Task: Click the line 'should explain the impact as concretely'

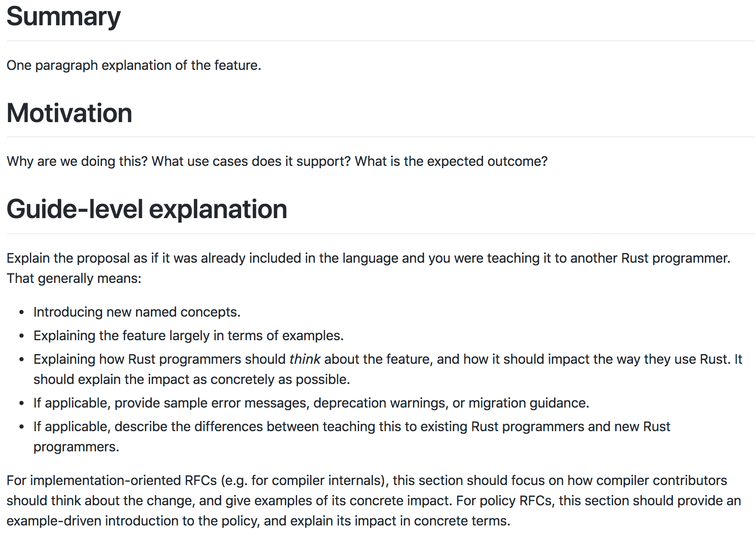Action: pyautogui.click(x=192, y=379)
